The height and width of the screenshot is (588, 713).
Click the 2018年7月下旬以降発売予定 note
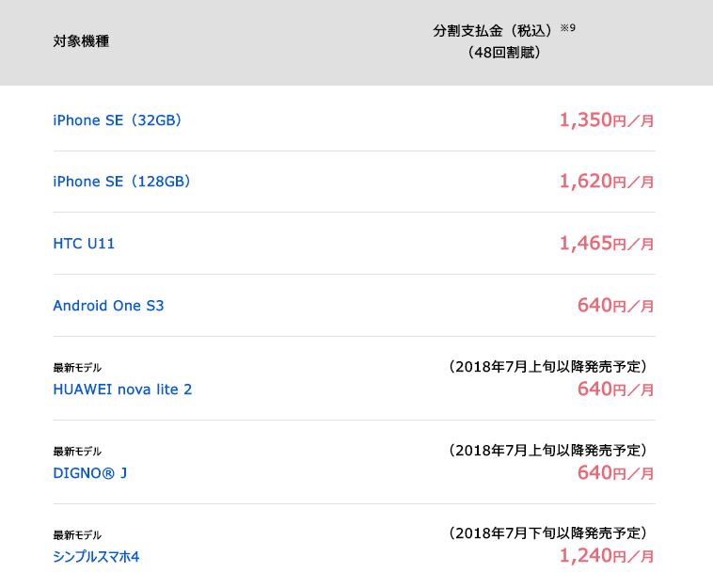tap(548, 533)
